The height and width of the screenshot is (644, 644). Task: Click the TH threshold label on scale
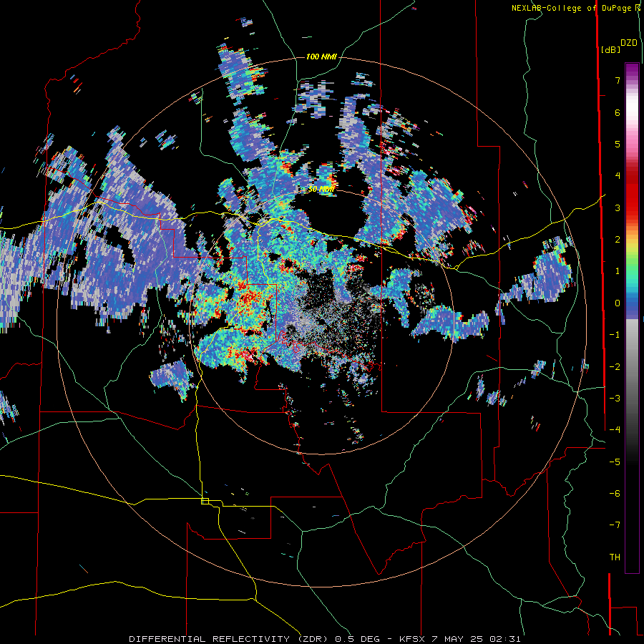[615, 557]
